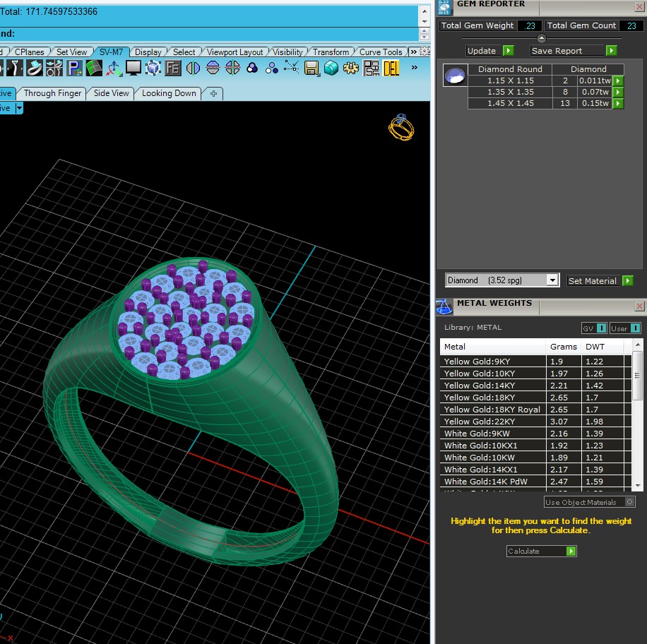Select the Yellow Gold:18KY Royal row
The height and width of the screenshot is (644, 647).
(x=535, y=410)
